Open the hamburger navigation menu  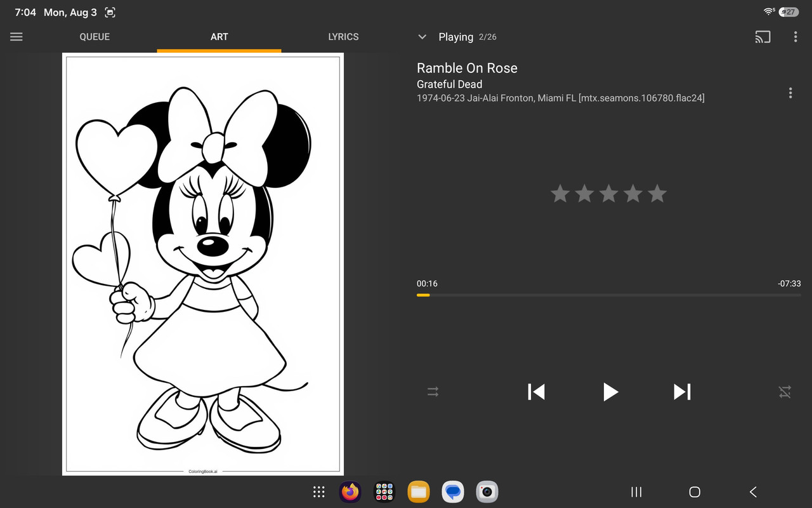16,37
